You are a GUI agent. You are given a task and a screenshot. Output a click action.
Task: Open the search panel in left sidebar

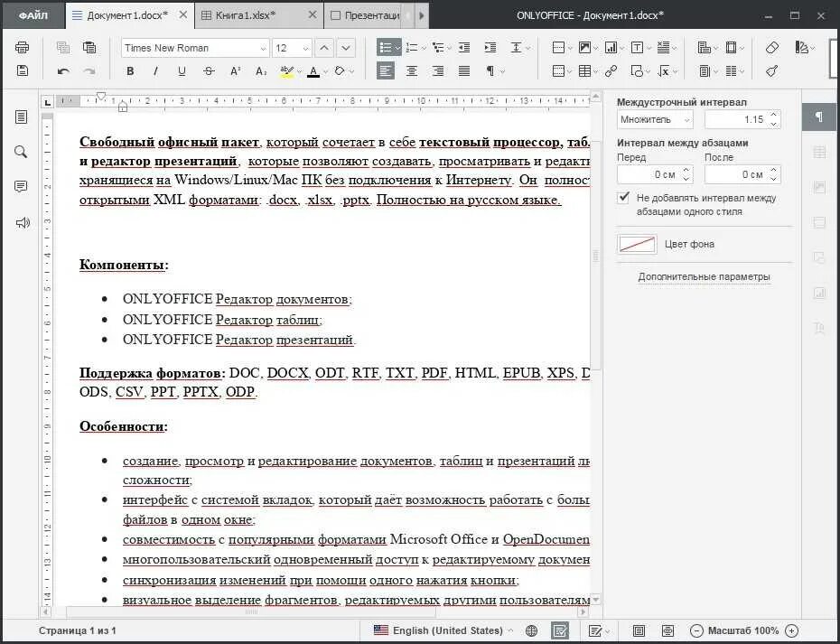(x=21, y=152)
